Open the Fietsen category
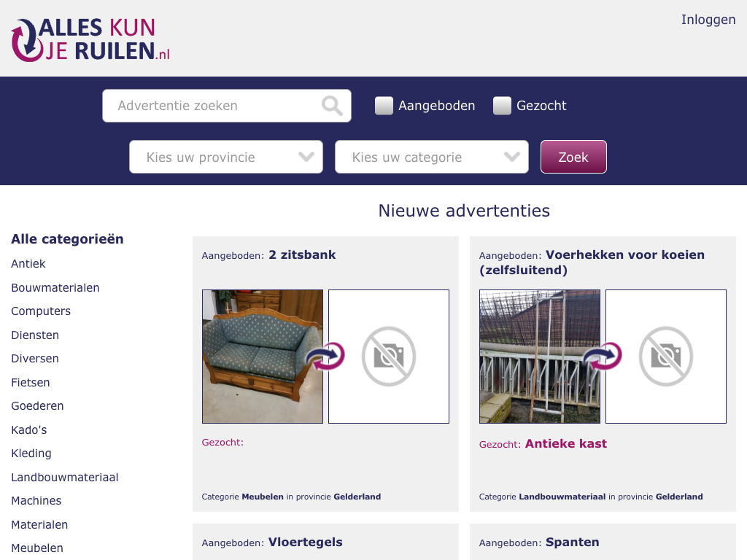Image resolution: width=747 pixels, height=560 pixels. point(30,383)
